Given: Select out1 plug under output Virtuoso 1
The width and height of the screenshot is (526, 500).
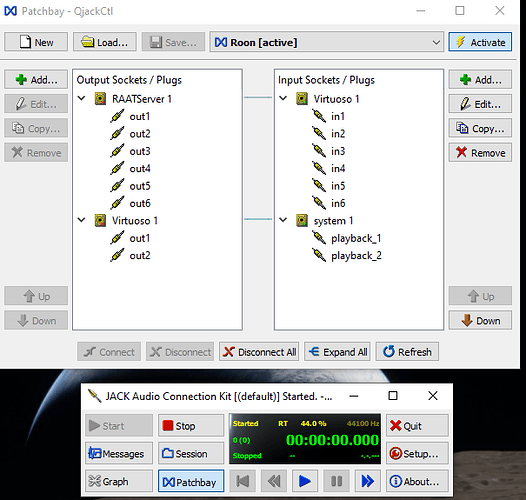Looking at the screenshot, I should coord(140,238).
